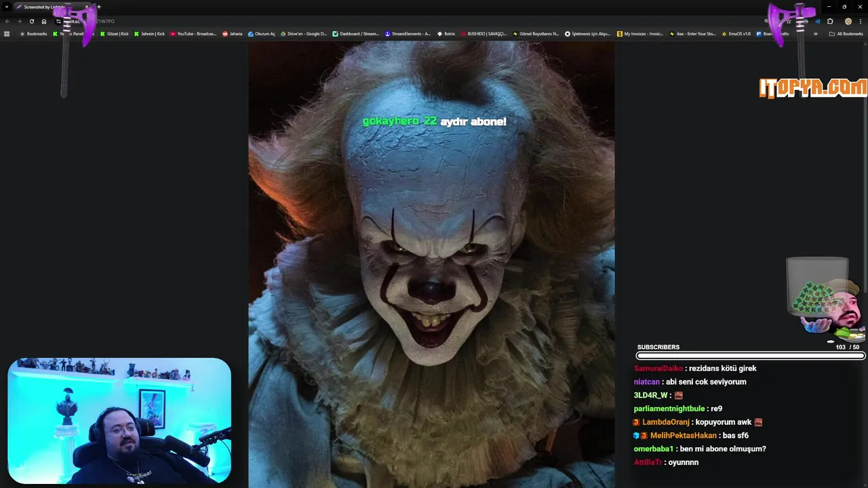Viewport: 868px width, 488px height.
Task: Select the Screenshot by Lightshot tab
Action: pyautogui.click(x=54, y=7)
